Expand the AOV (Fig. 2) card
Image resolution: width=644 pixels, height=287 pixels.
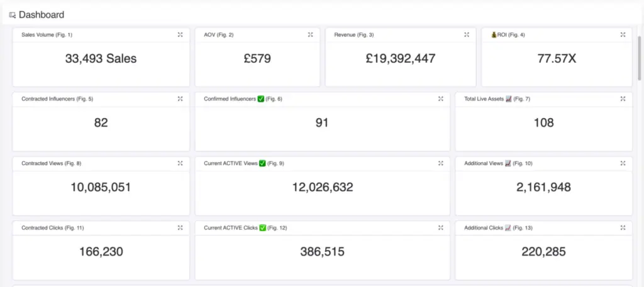coord(310,35)
